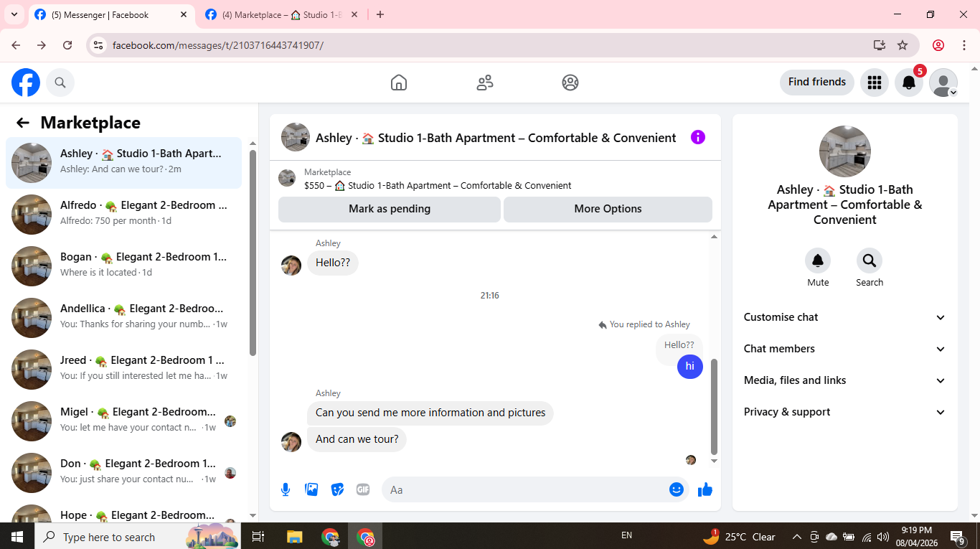Expand Customise chat section
This screenshot has height=549, width=980.
845,317
